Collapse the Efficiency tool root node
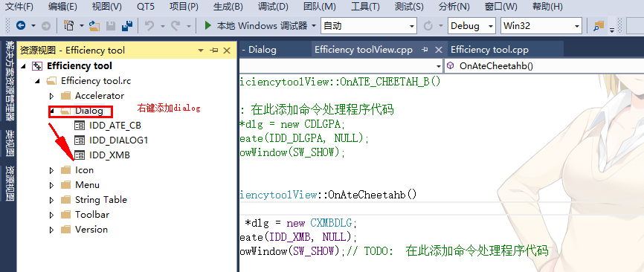 [23, 66]
